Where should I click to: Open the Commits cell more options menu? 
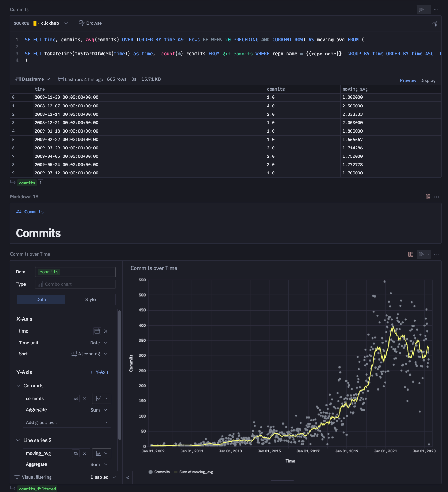(x=436, y=10)
